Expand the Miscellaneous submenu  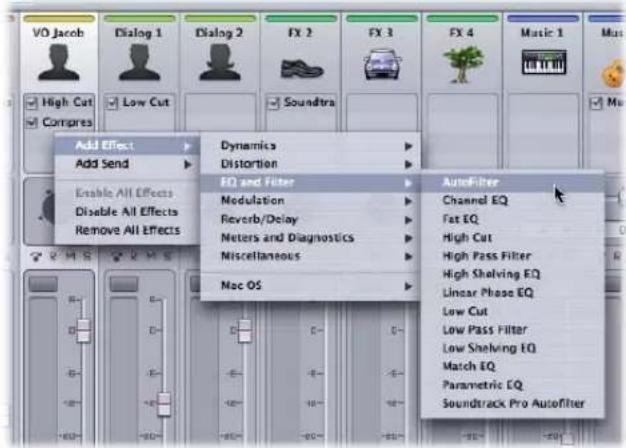click(x=310, y=256)
